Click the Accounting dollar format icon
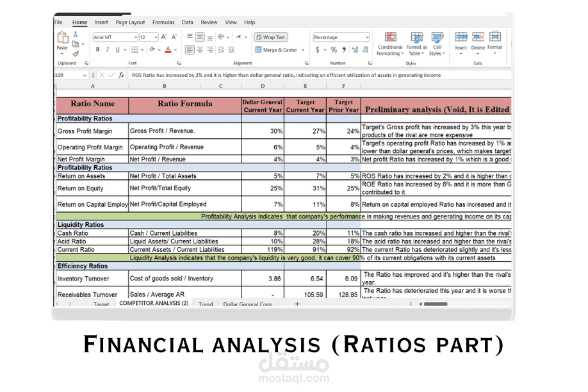The image size is (588, 392). point(318,49)
